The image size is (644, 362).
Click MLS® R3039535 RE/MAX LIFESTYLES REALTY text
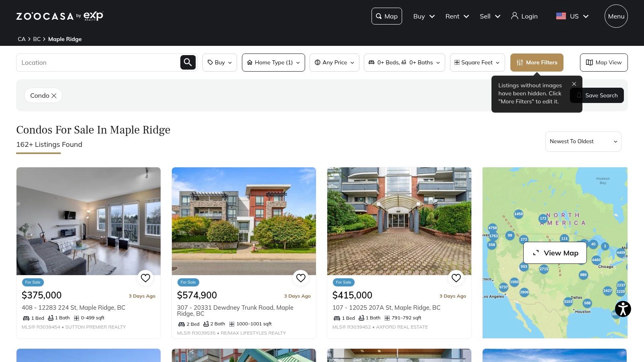pos(231,333)
